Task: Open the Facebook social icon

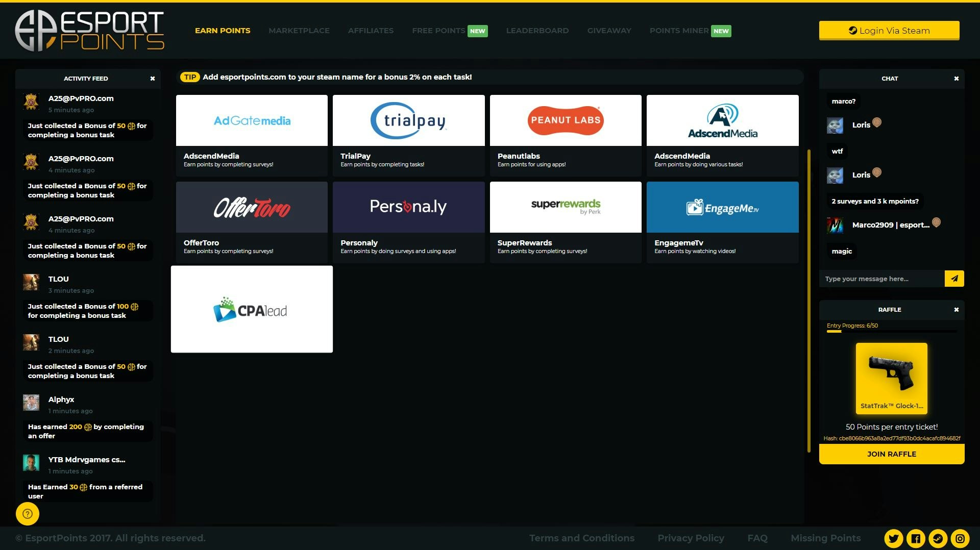Action: tap(916, 538)
